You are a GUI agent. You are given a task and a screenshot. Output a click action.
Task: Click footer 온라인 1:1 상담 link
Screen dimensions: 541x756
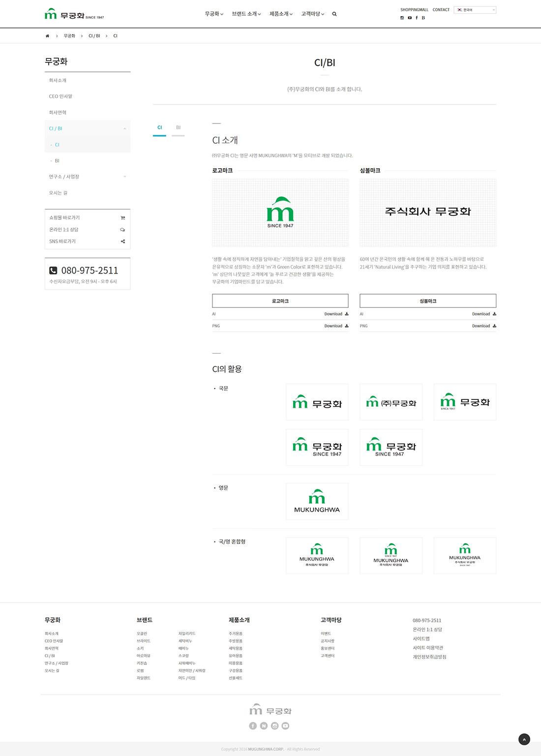(x=427, y=630)
